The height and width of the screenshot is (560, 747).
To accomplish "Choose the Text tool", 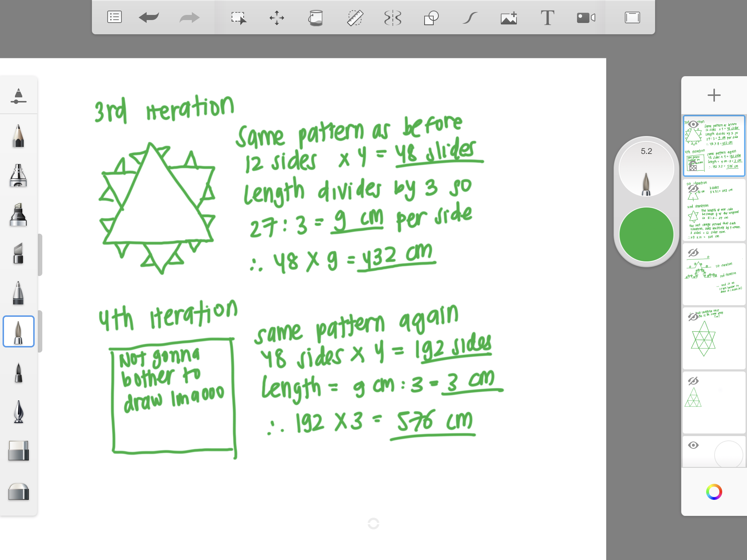I will pos(547,17).
